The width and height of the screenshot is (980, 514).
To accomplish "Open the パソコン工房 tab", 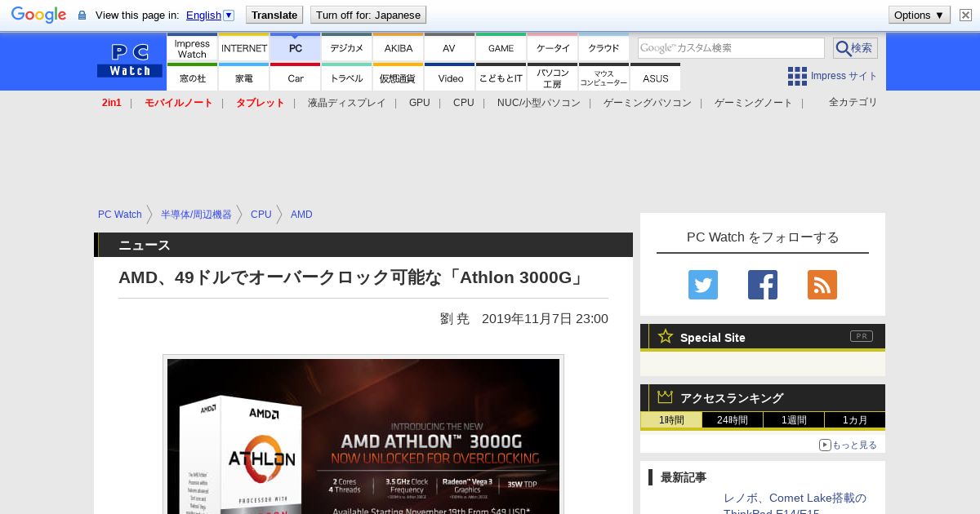I will point(553,78).
